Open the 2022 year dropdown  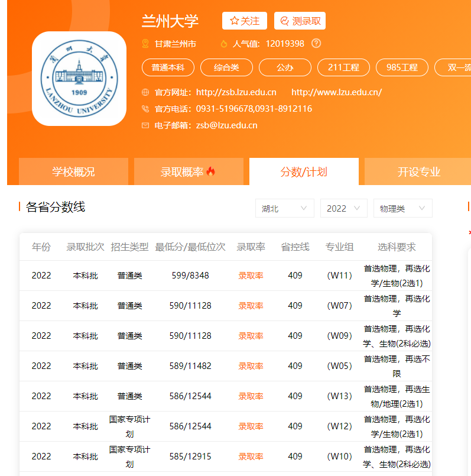click(344, 208)
